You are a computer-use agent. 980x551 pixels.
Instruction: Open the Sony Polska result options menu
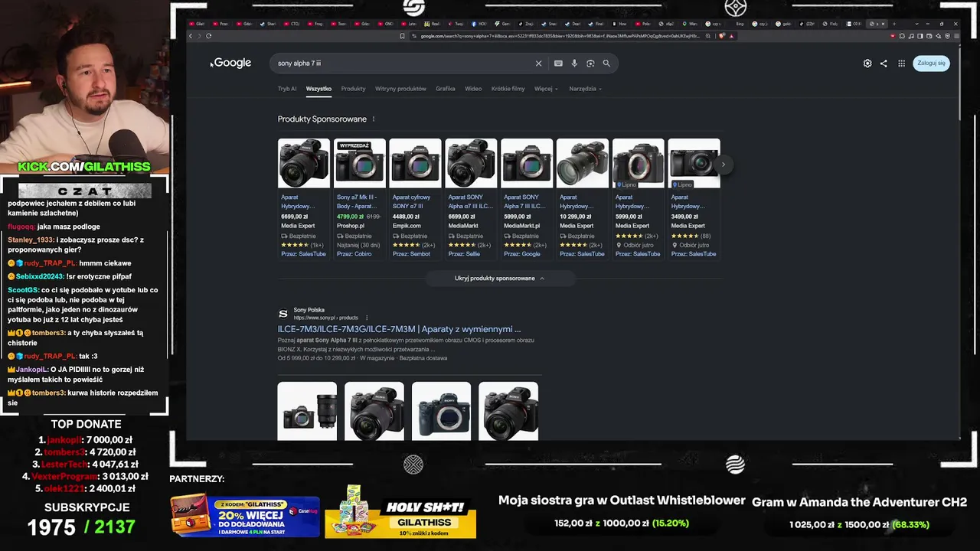[367, 318]
